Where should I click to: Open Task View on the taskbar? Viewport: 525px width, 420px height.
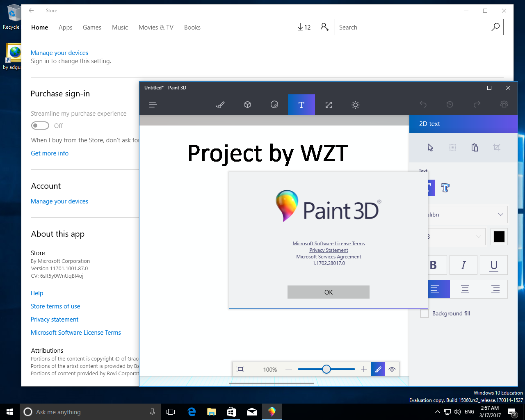[171, 412]
